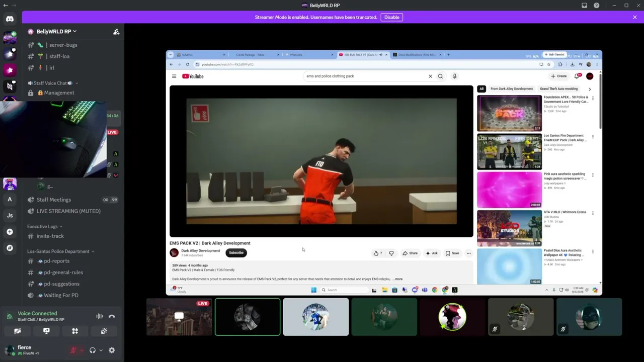Click the 'Disable' Streamer Mode button
Image resolution: width=644 pixels, height=362 pixels.
[x=391, y=17]
